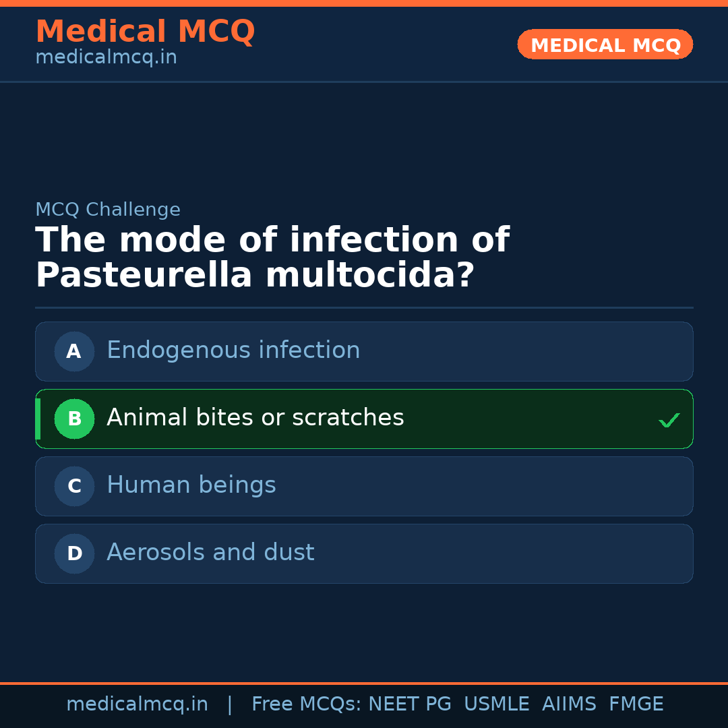Click the Pasteurella multocida question text
728x728 pixels.
pyautogui.click(x=255, y=275)
